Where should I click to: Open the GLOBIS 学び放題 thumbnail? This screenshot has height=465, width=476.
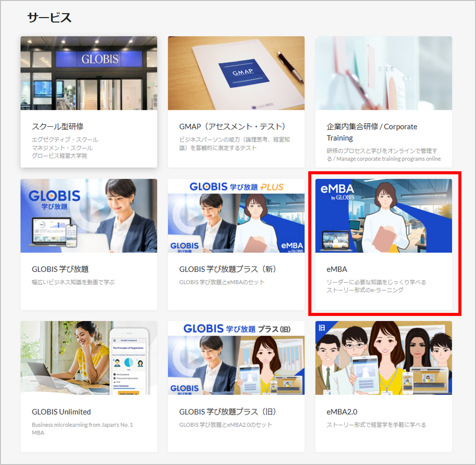pos(89,216)
